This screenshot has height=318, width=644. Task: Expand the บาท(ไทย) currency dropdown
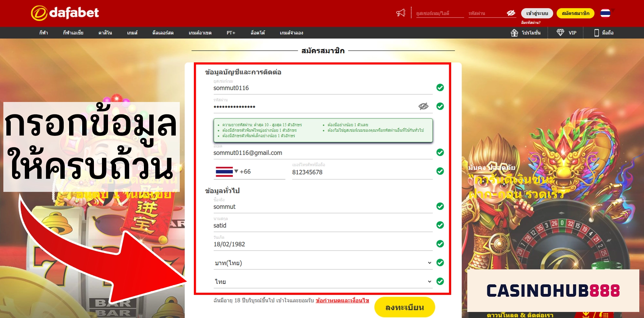tap(323, 263)
